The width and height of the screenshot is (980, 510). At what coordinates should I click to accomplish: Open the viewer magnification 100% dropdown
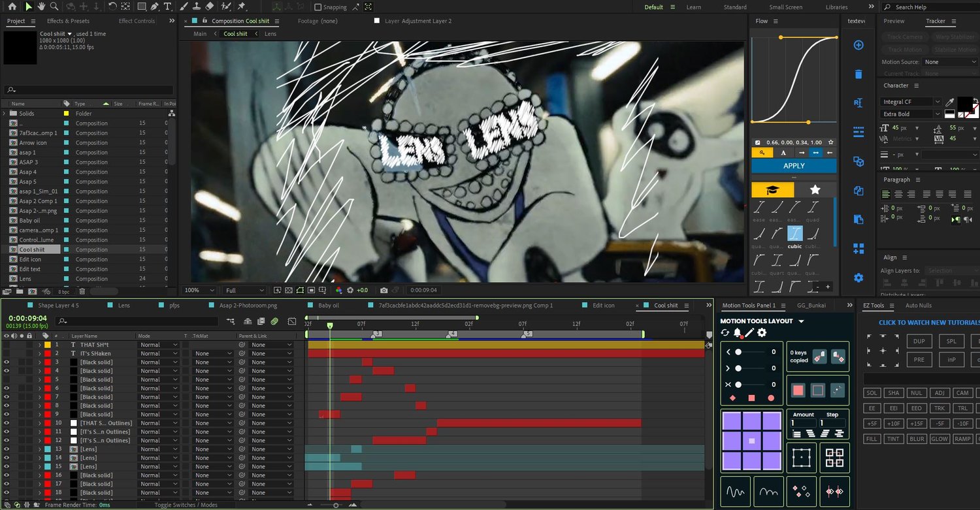click(199, 290)
